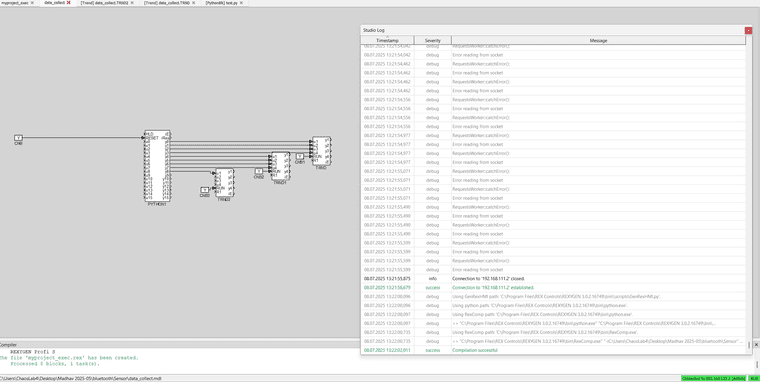Click the green RUN status indicator

click(x=754, y=378)
